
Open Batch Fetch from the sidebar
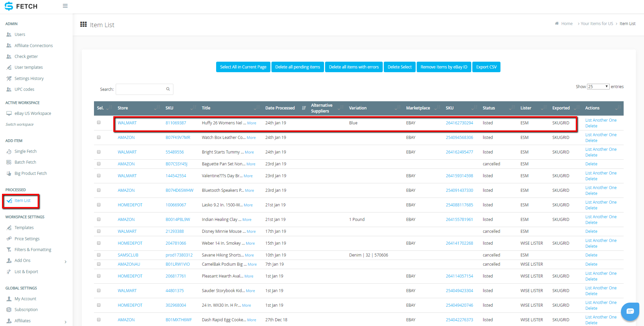click(25, 162)
